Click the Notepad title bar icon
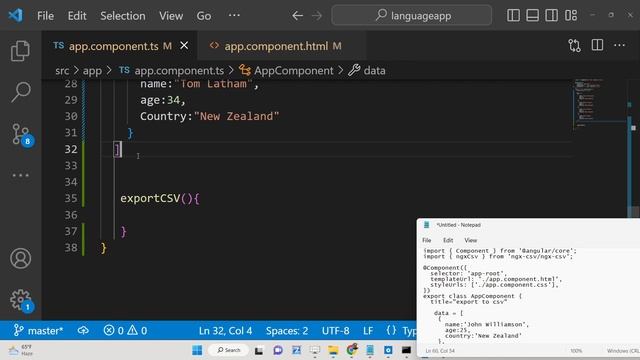The height and width of the screenshot is (360, 640). coord(427,225)
